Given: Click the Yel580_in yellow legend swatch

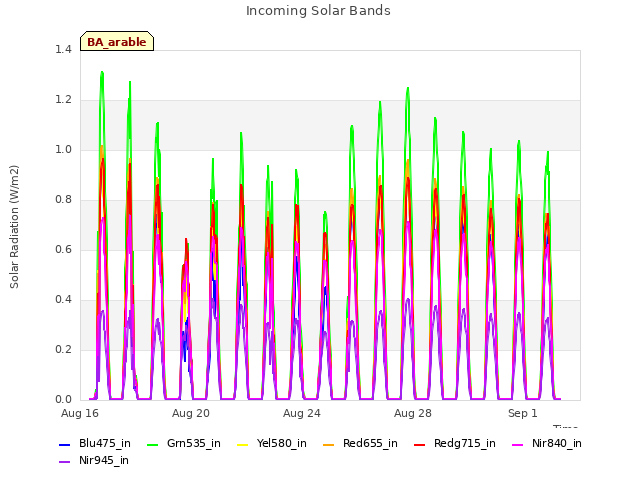Looking at the screenshot, I should [x=242, y=444].
